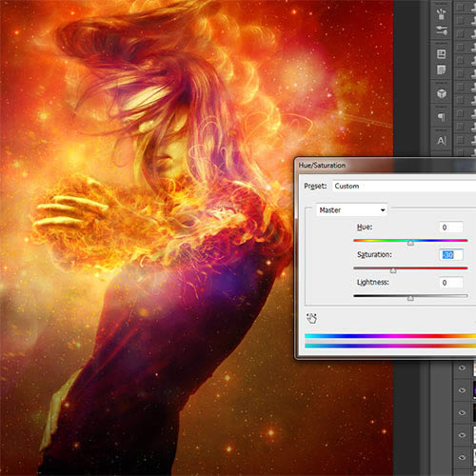
Task: Open the Paragraph panel icon
Action: [x=442, y=117]
